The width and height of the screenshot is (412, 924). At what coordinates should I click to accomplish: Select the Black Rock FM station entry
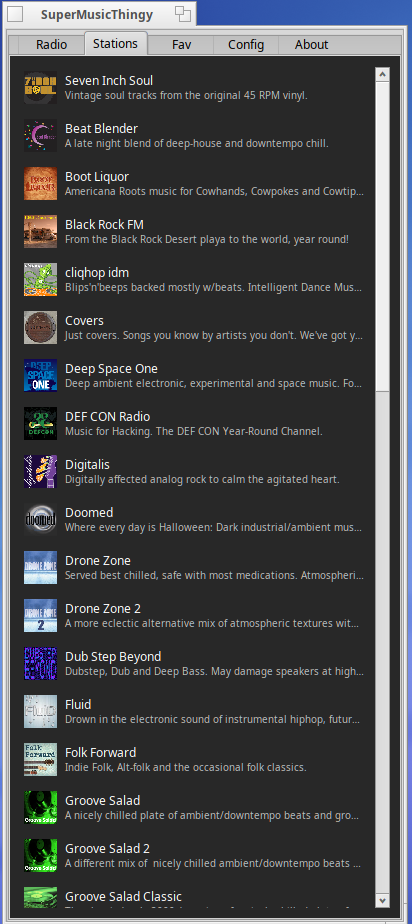194,232
